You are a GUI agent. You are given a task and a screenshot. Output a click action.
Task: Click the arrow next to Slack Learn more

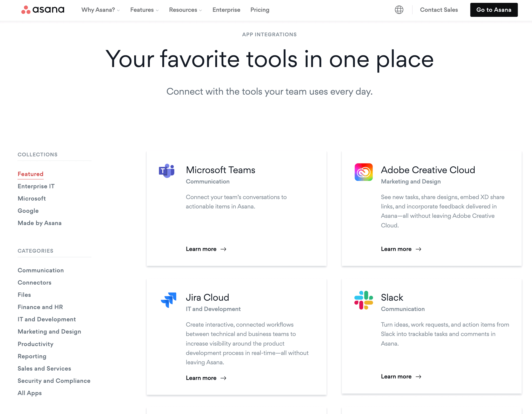click(x=418, y=377)
